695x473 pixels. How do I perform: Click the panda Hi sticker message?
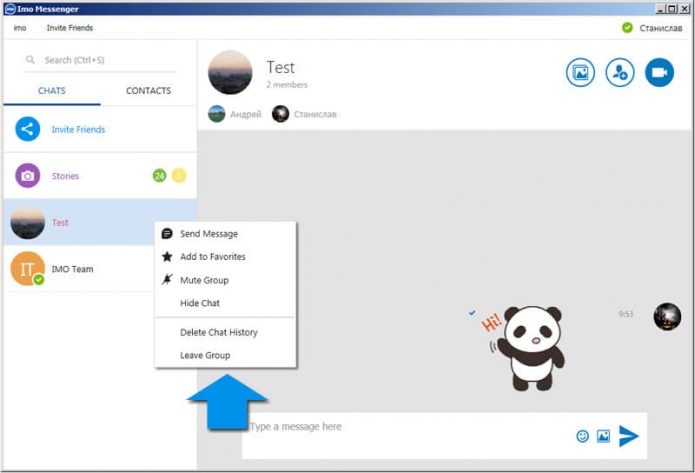pos(523,348)
